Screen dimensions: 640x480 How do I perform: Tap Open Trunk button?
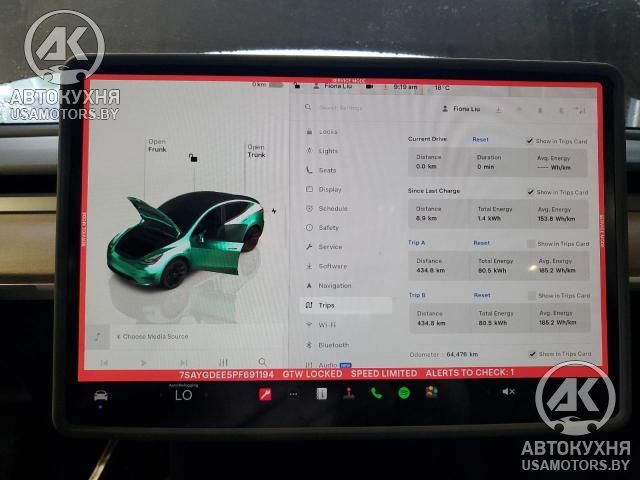tap(256, 151)
